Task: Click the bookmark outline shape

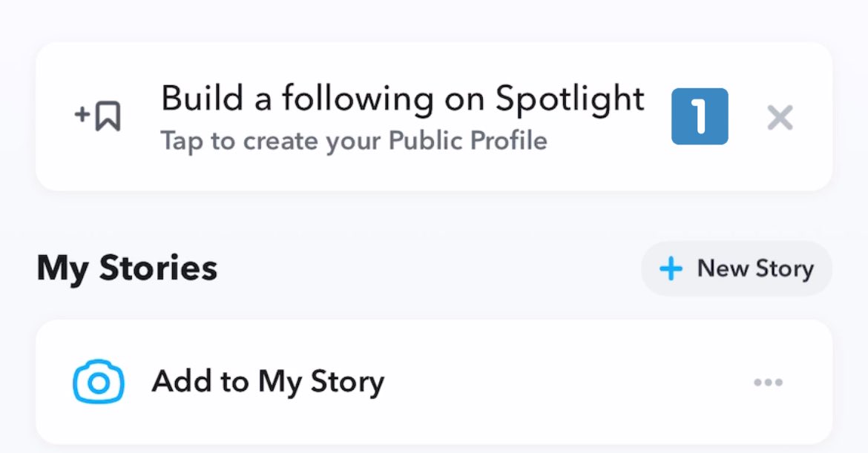Action: [108, 116]
